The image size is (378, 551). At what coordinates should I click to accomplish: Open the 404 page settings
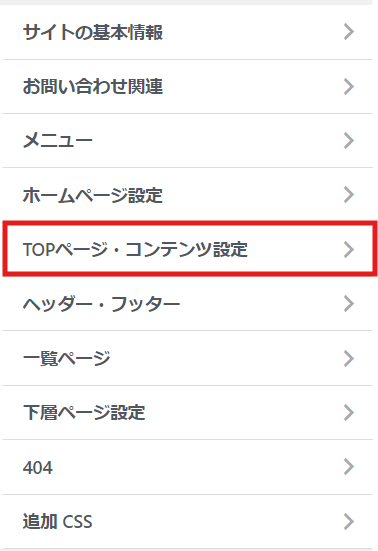click(x=187, y=467)
